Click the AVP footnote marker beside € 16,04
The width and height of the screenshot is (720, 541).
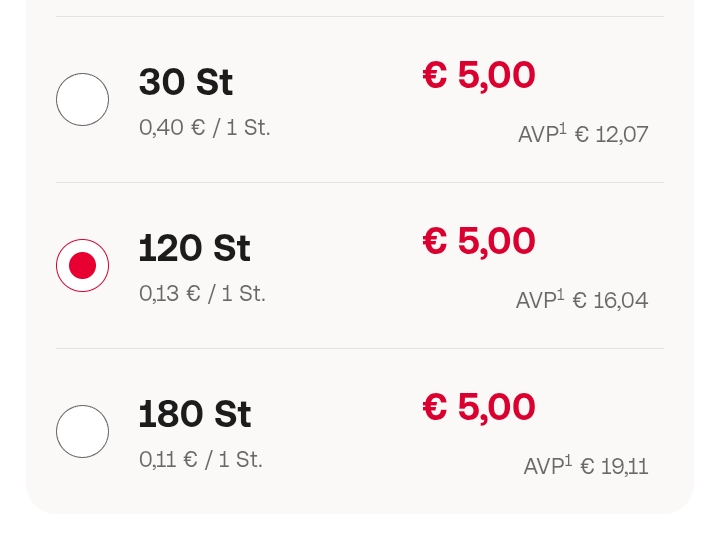coord(560,294)
